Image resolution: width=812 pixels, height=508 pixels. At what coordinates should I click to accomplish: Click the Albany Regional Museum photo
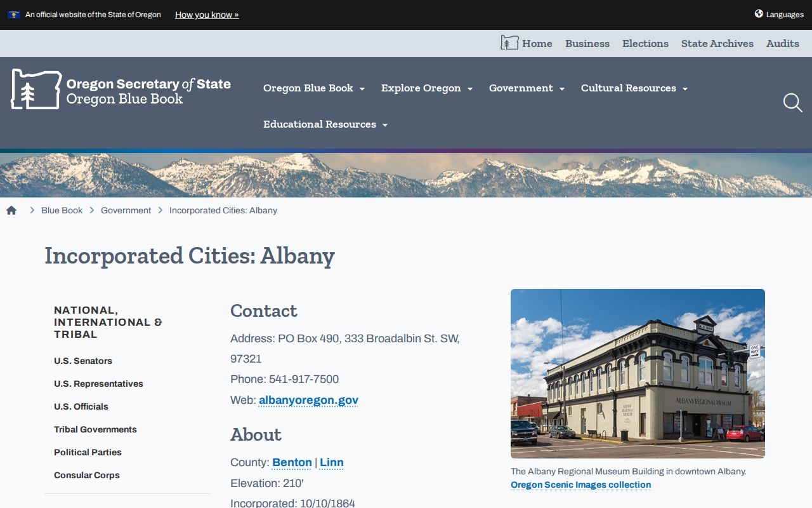pyautogui.click(x=638, y=373)
